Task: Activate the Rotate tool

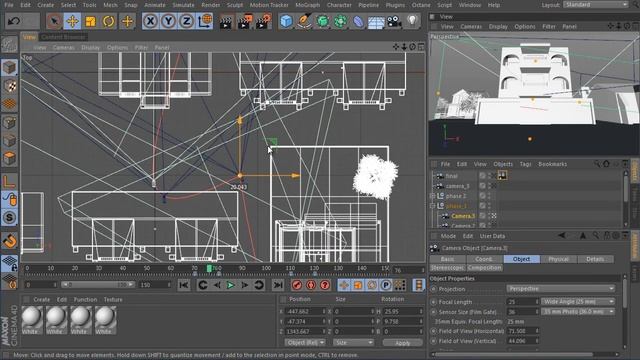Action: [108, 21]
